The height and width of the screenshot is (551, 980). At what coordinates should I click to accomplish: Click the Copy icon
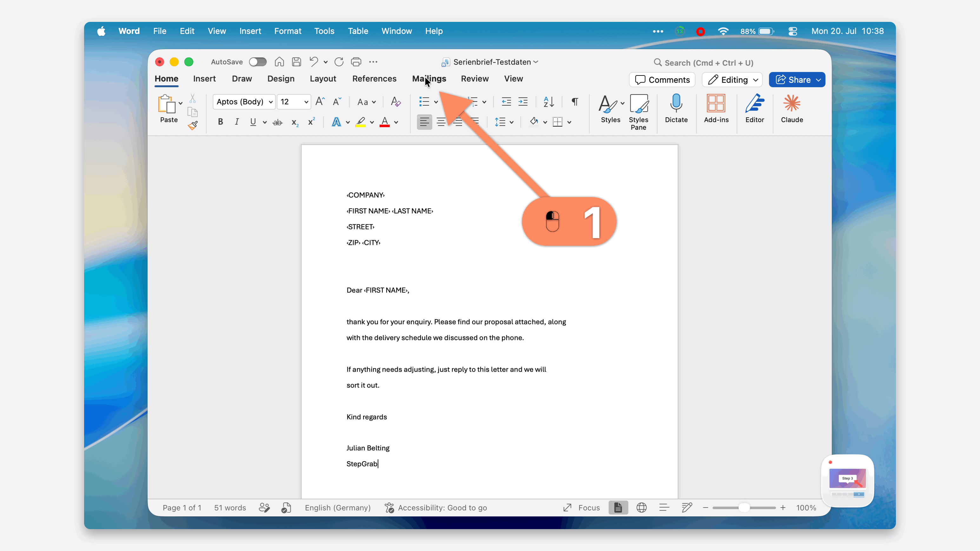coord(193,112)
